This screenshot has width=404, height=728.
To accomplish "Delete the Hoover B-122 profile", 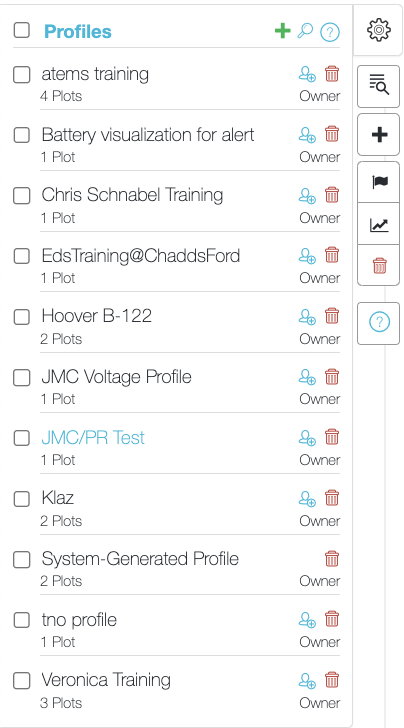I will click(x=332, y=316).
